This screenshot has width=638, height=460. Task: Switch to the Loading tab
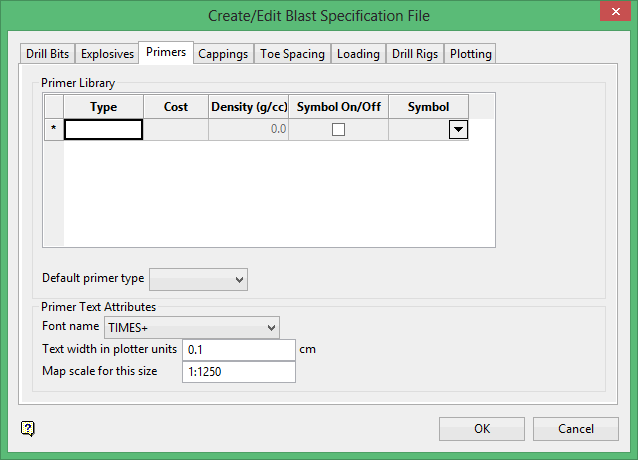[x=358, y=54]
